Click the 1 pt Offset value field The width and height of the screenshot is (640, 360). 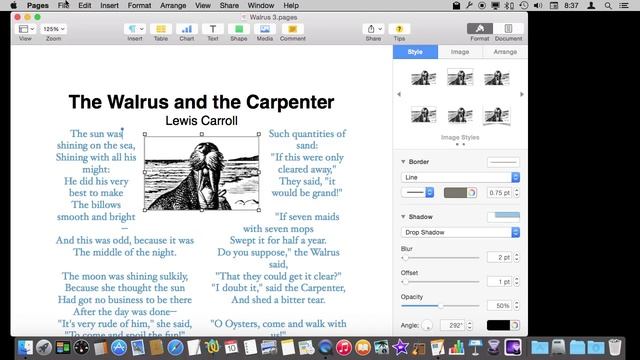point(499,282)
